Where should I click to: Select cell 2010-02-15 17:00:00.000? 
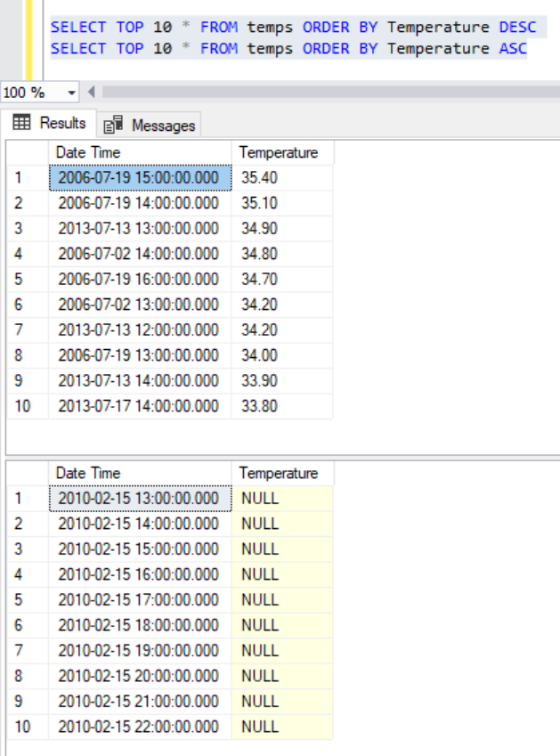[x=140, y=600]
